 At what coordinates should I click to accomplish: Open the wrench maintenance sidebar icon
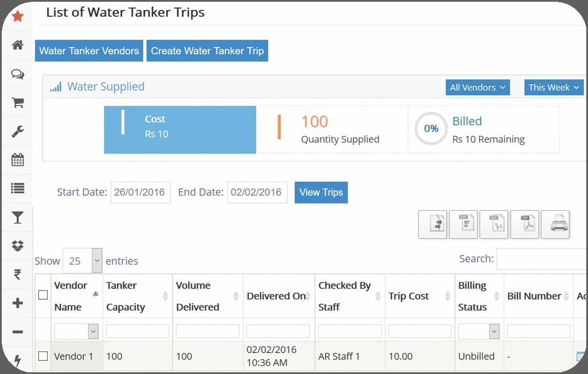(17, 132)
